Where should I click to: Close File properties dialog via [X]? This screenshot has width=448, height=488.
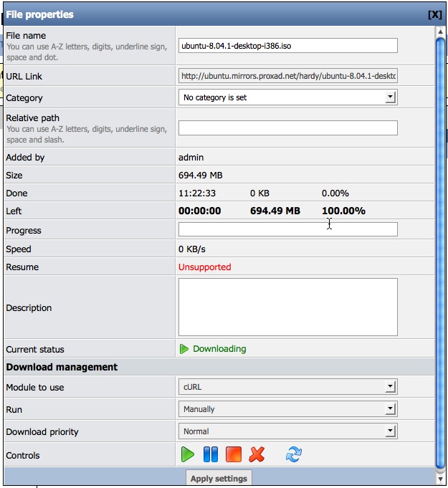tap(434, 14)
